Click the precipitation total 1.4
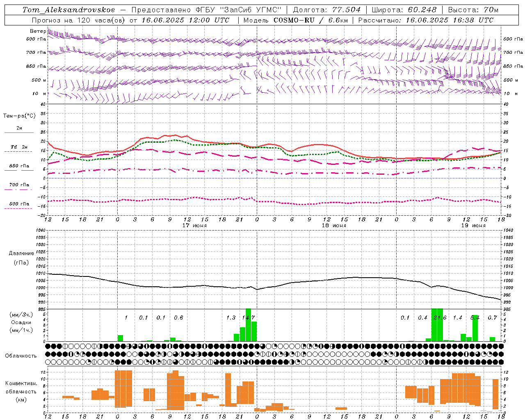The height and width of the screenshot is (420, 525). [x=457, y=317]
